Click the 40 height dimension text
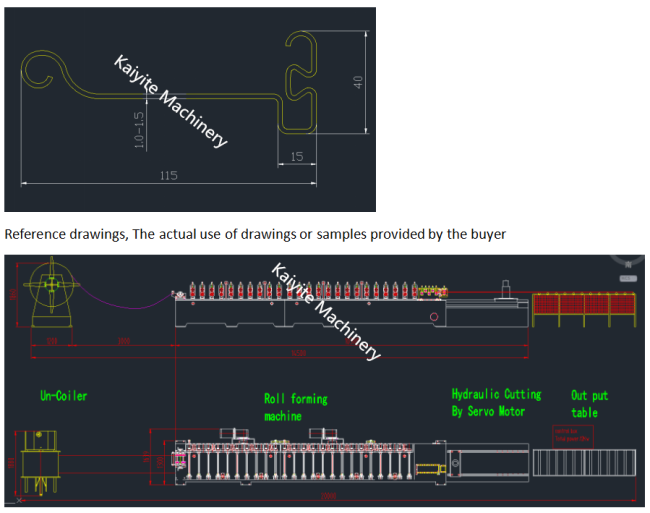The width and height of the screenshot is (650, 513). pyautogui.click(x=358, y=82)
